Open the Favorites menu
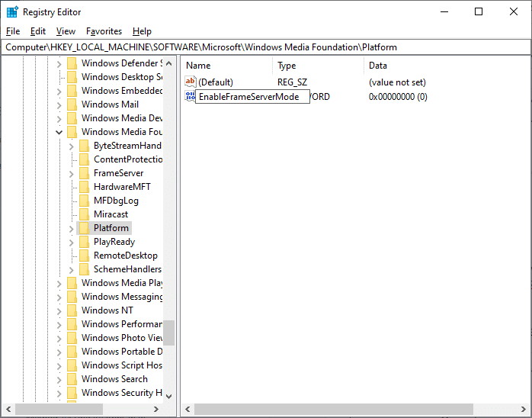Viewport: 532px width, 418px height. pos(104,31)
